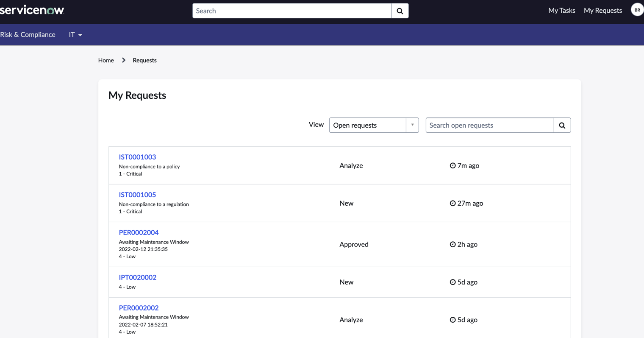Click the clock icon next to 7m ago
The width and height of the screenshot is (644, 338).
click(452, 165)
